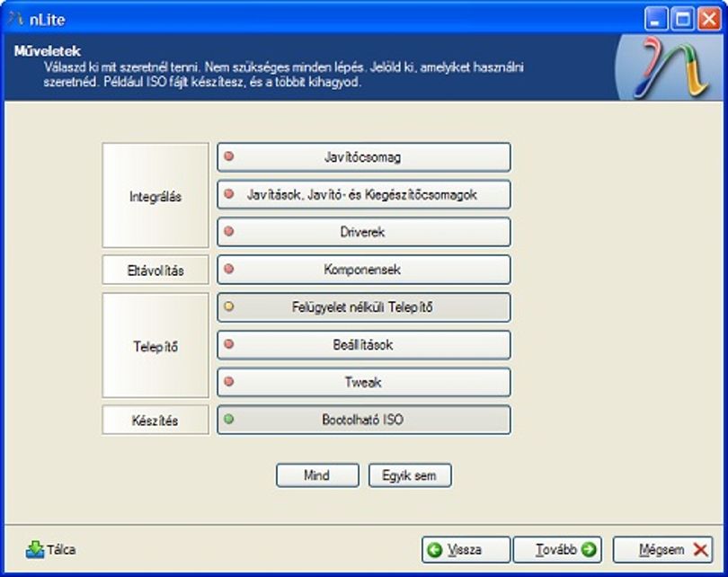Click the large nLite logo in the header
Viewport: 728px width, 577px height.
(x=670, y=68)
